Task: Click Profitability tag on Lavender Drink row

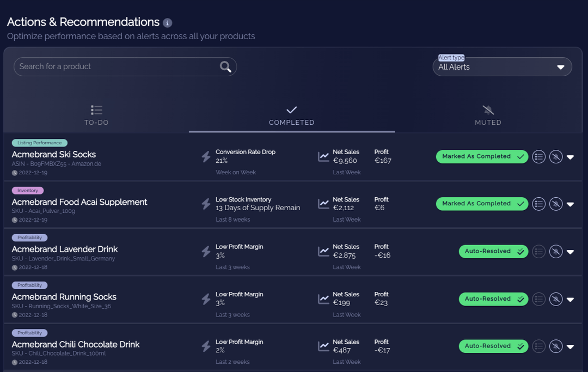Action: (29, 238)
